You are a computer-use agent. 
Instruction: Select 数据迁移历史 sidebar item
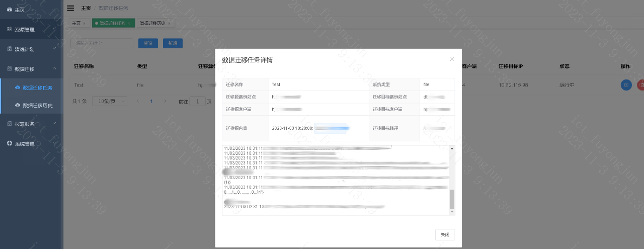32,105
